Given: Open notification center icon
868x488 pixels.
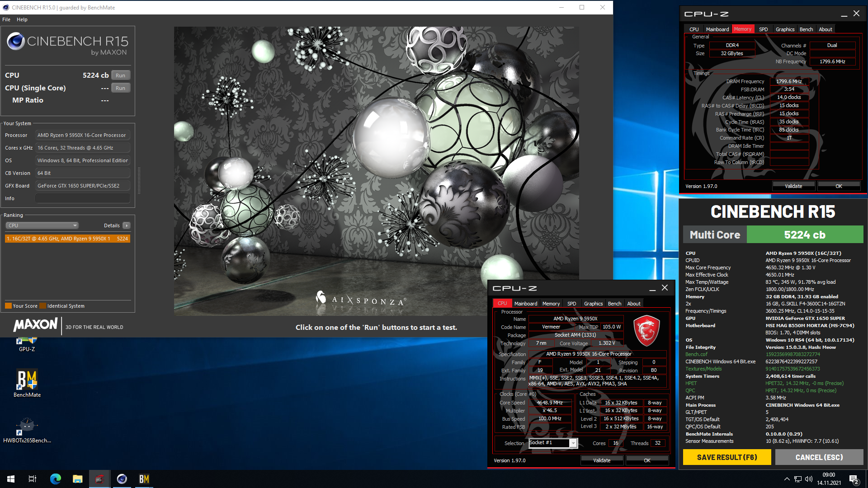Looking at the screenshot, I should 854,479.
